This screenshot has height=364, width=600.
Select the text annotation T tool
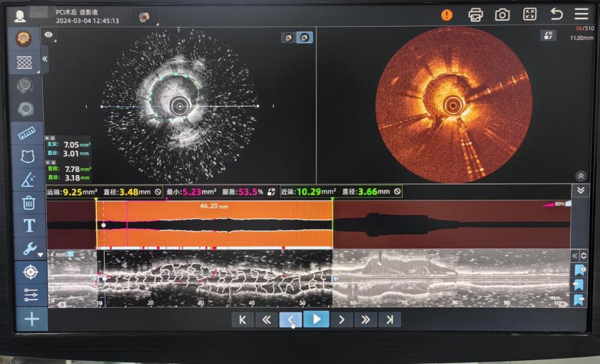(x=29, y=226)
